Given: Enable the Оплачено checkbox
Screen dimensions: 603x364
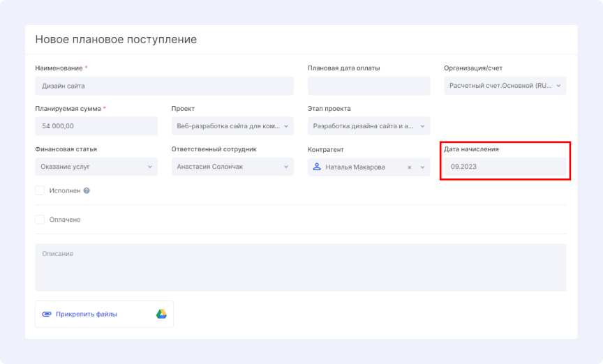Looking at the screenshot, I should coord(40,220).
